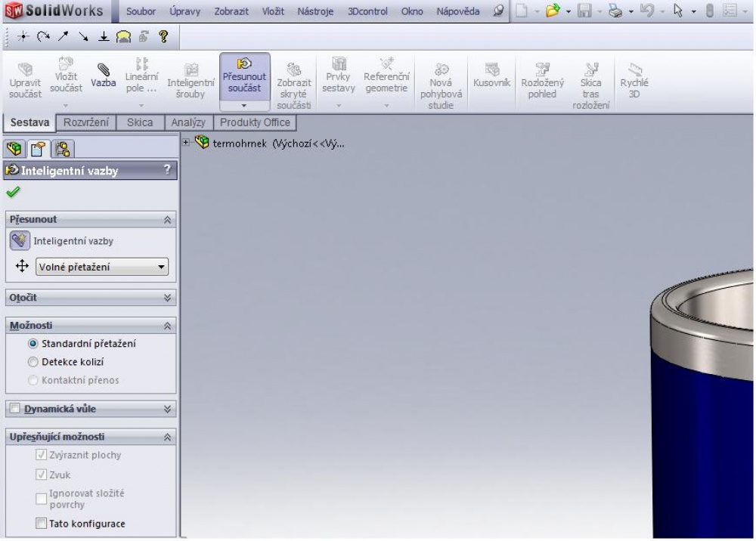The width and height of the screenshot is (756, 541).
Task: Open the FeatureManager tree tab icon
Action: [x=14, y=148]
